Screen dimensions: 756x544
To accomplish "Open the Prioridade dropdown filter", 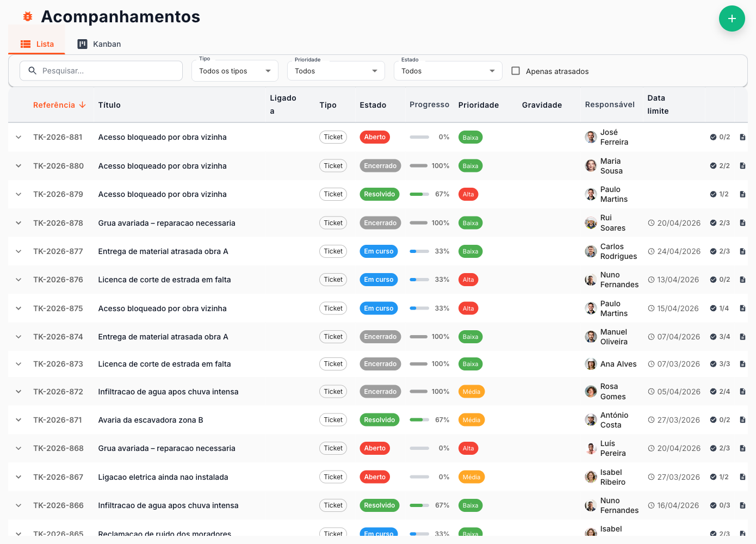I will pos(336,71).
